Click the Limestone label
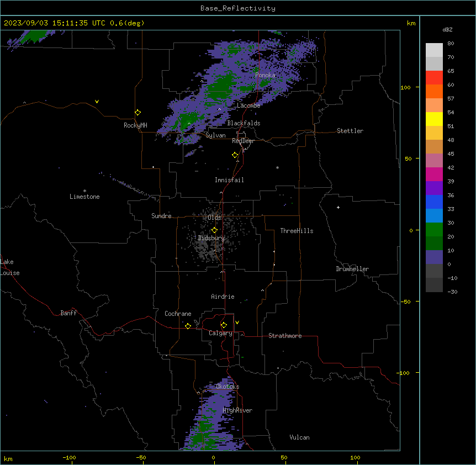 [x=84, y=197]
